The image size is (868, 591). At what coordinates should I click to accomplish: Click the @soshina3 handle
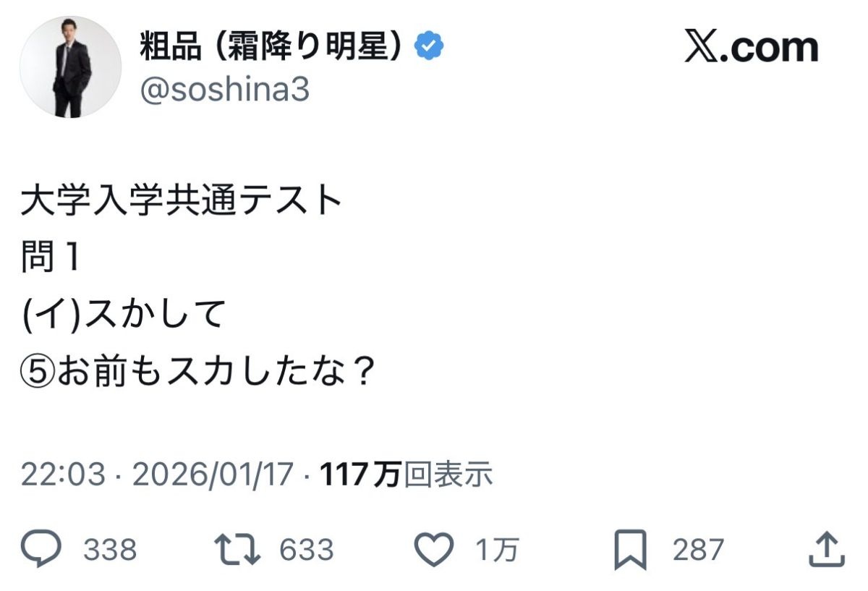point(224,91)
